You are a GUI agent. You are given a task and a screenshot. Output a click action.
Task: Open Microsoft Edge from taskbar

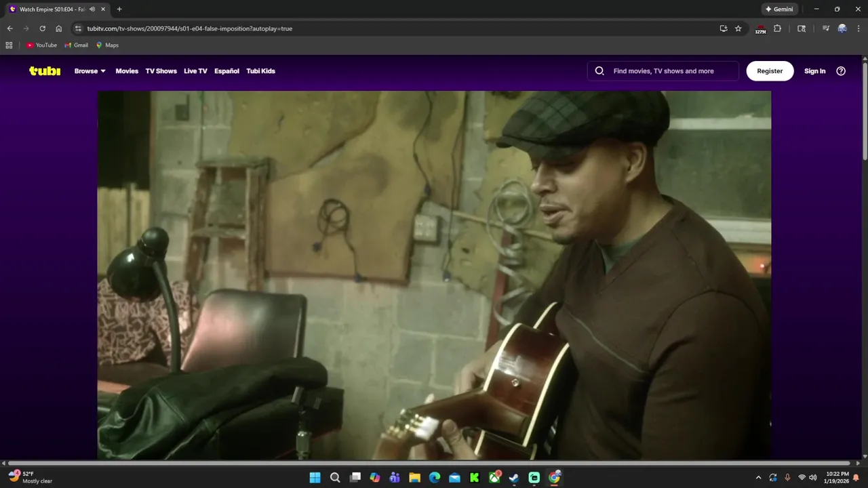[x=435, y=478]
